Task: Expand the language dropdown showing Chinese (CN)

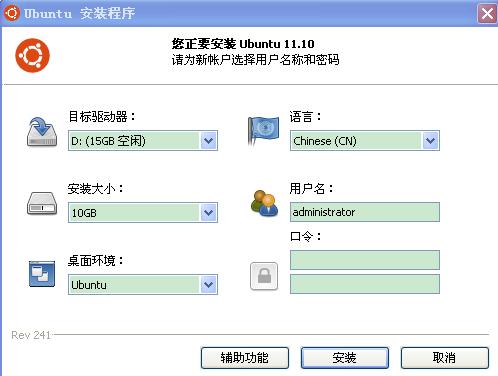Action: [x=365, y=141]
